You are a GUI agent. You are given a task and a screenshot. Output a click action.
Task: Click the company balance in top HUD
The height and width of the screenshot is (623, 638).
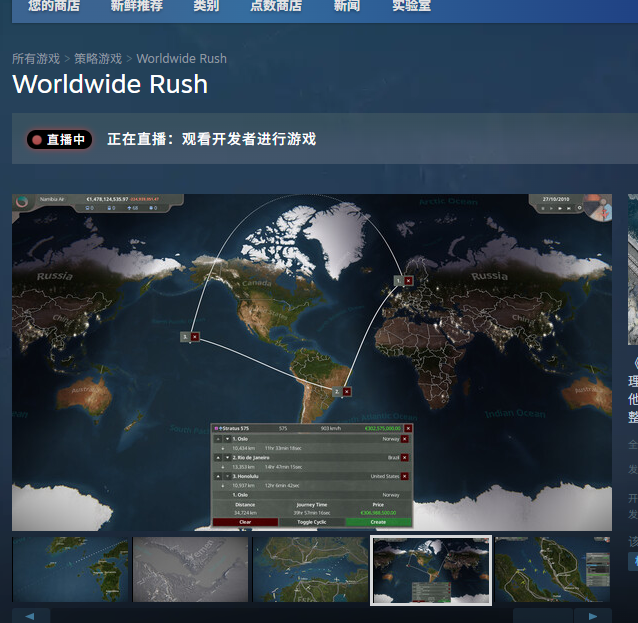[x=107, y=199]
